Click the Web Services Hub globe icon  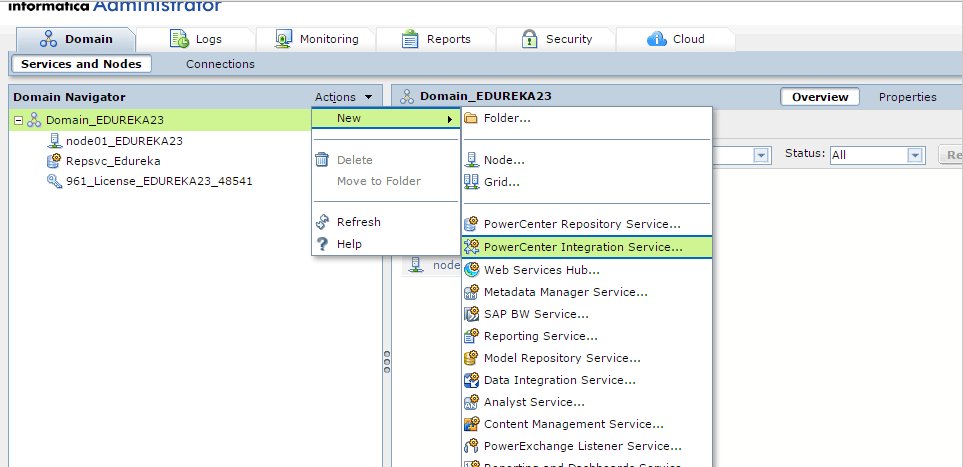[x=471, y=269]
